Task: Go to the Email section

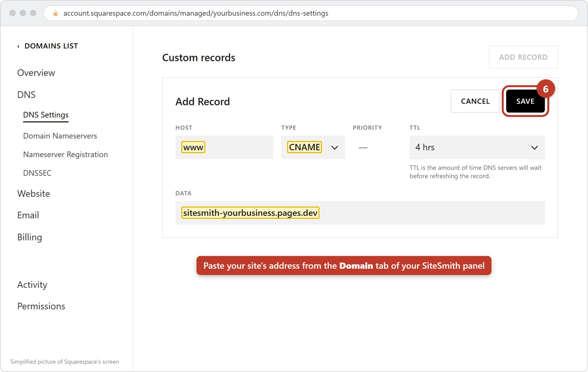Action: (28, 215)
